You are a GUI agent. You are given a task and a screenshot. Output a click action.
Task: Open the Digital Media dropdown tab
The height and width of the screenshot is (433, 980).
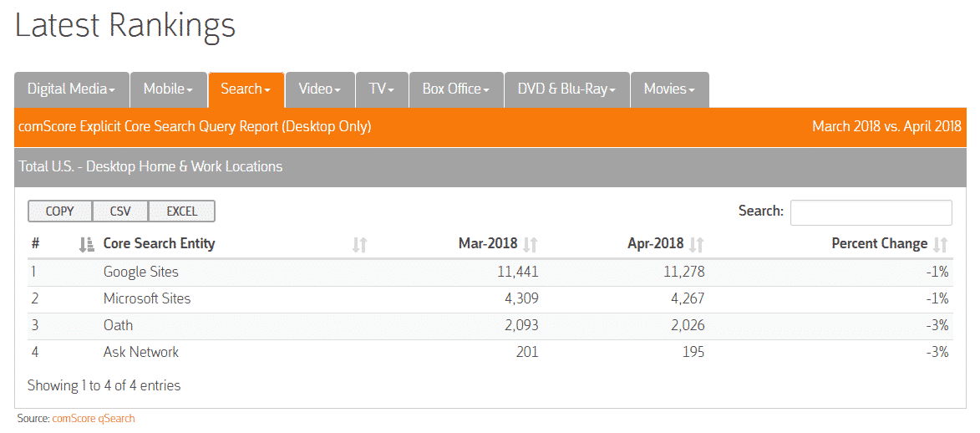[71, 89]
